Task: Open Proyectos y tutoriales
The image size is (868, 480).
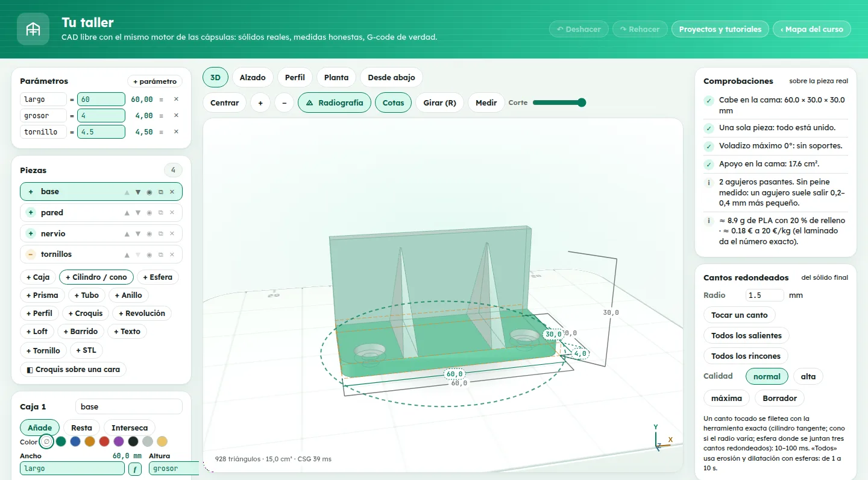Action: (x=720, y=29)
